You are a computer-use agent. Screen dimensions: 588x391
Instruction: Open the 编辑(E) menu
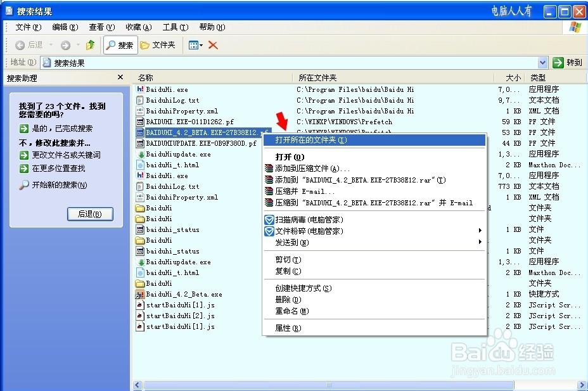pyautogui.click(x=65, y=27)
